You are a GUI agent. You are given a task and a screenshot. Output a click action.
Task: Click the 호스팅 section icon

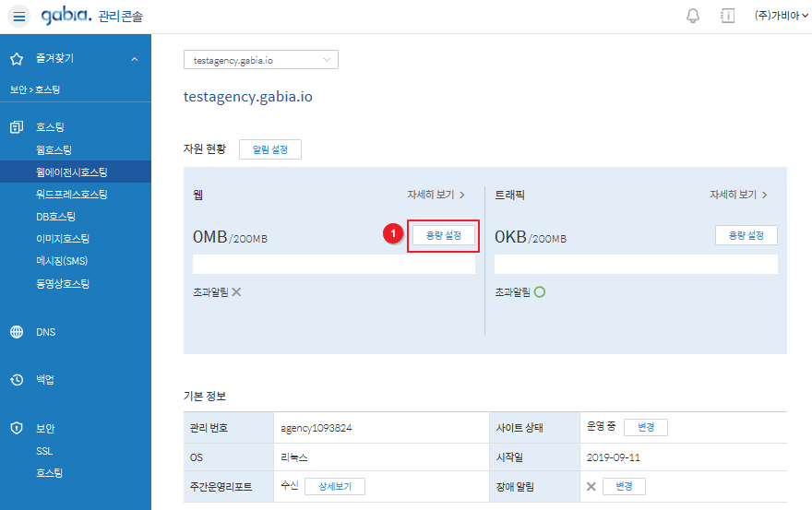coord(17,127)
